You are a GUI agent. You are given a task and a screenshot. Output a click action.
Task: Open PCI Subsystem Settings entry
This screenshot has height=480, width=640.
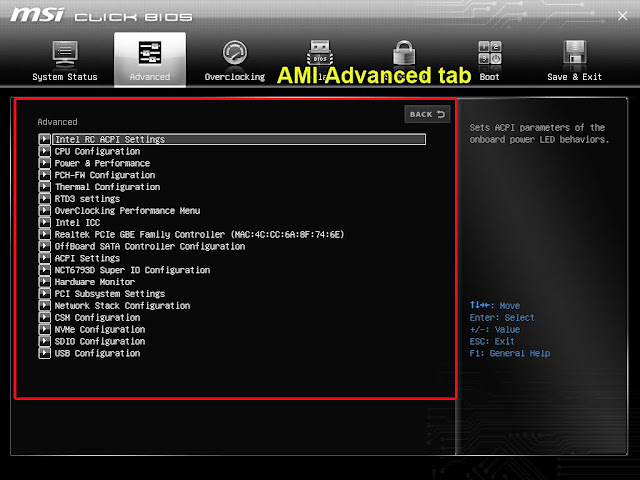click(x=110, y=293)
